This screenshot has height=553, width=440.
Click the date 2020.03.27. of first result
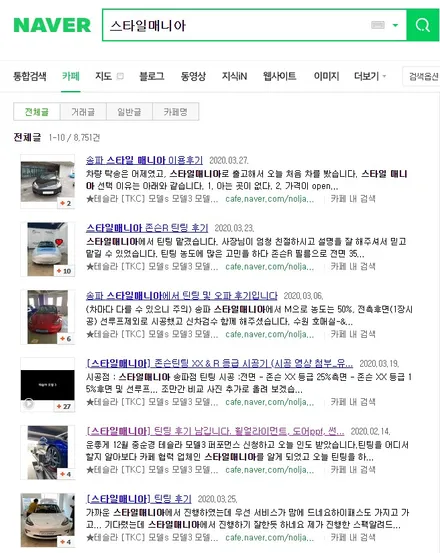(229, 160)
